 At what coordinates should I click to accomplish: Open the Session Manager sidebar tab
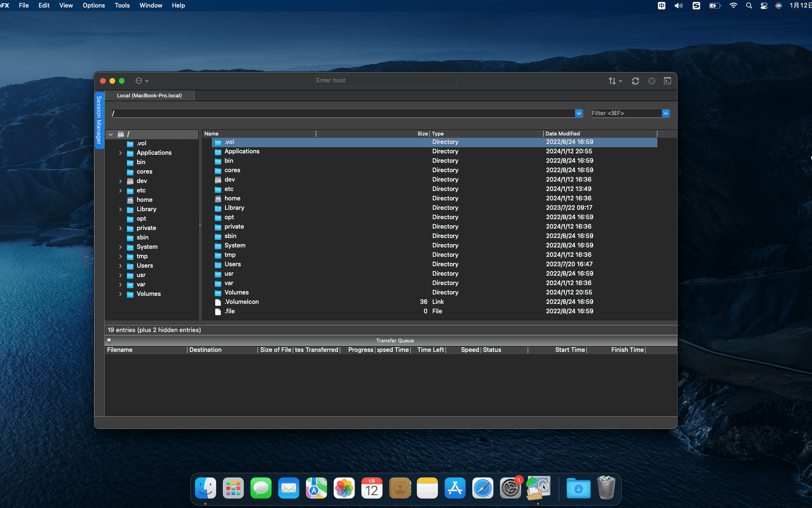(x=99, y=120)
